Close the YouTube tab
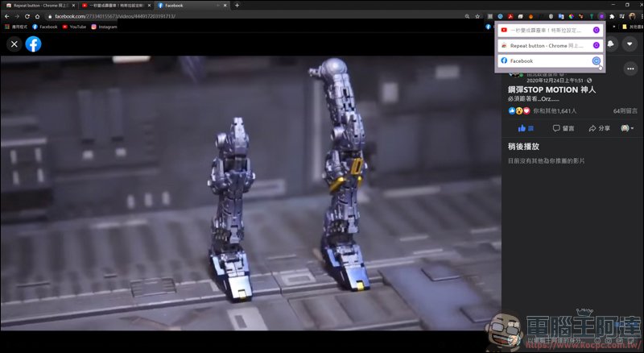 pos(149,6)
